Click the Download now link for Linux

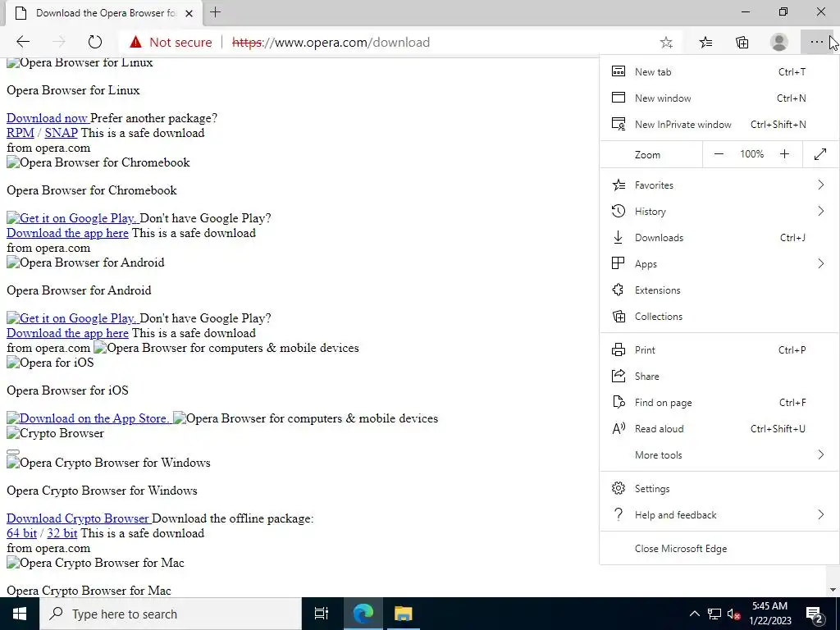coord(47,118)
